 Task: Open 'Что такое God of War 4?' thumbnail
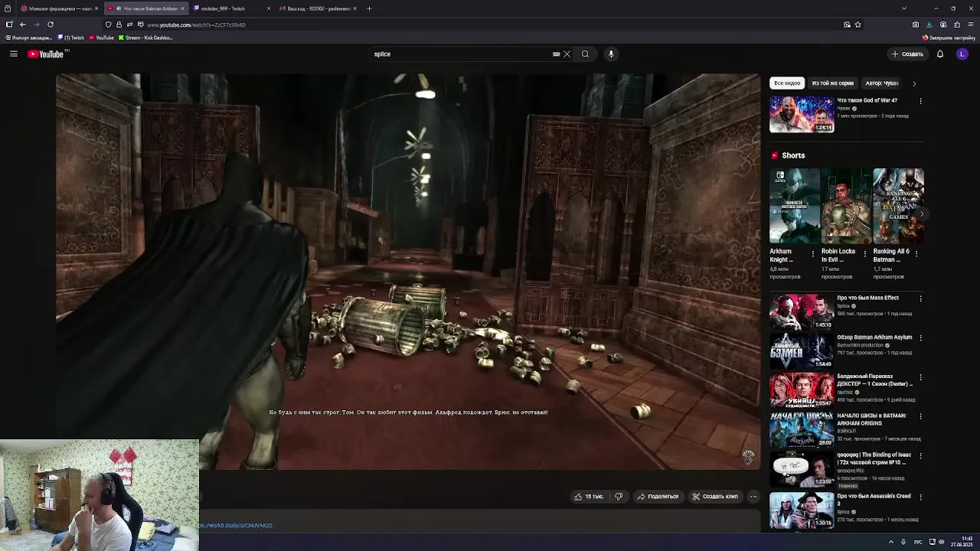pyautogui.click(x=802, y=115)
